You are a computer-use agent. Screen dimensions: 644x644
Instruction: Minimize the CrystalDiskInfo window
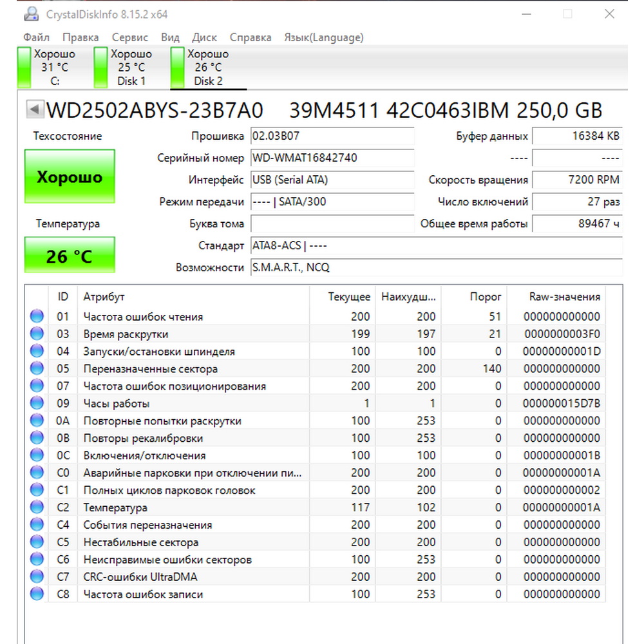tap(526, 14)
